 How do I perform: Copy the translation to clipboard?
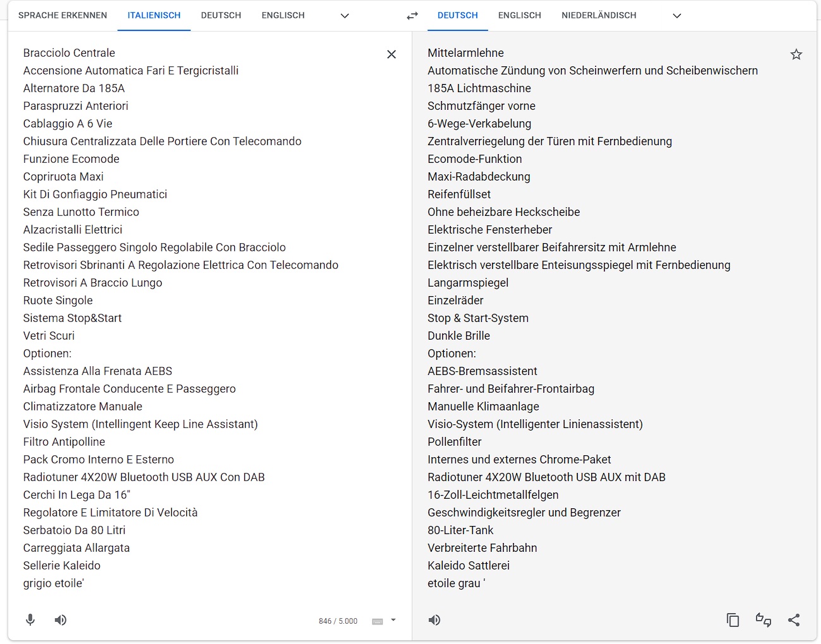pyautogui.click(x=733, y=620)
